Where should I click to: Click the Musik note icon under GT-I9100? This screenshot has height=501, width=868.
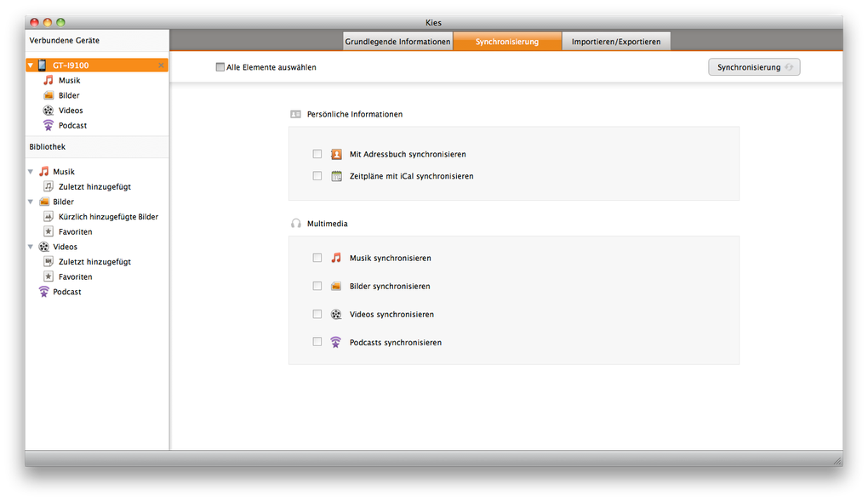(49, 80)
